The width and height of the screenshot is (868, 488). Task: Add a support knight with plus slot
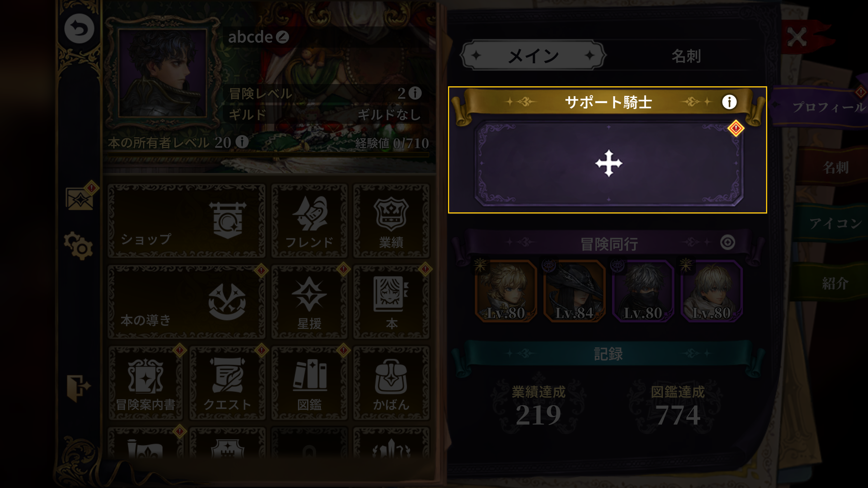click(x=609, y=164)
